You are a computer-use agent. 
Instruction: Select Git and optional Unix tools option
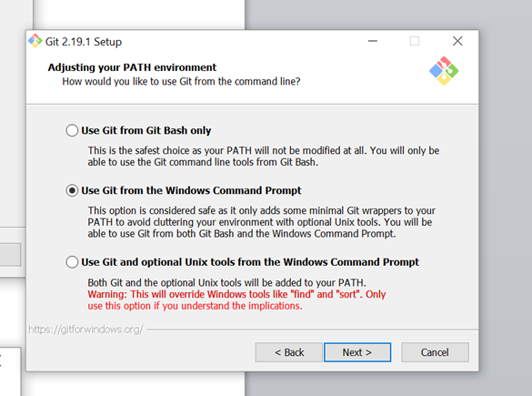tap(72, 262)
